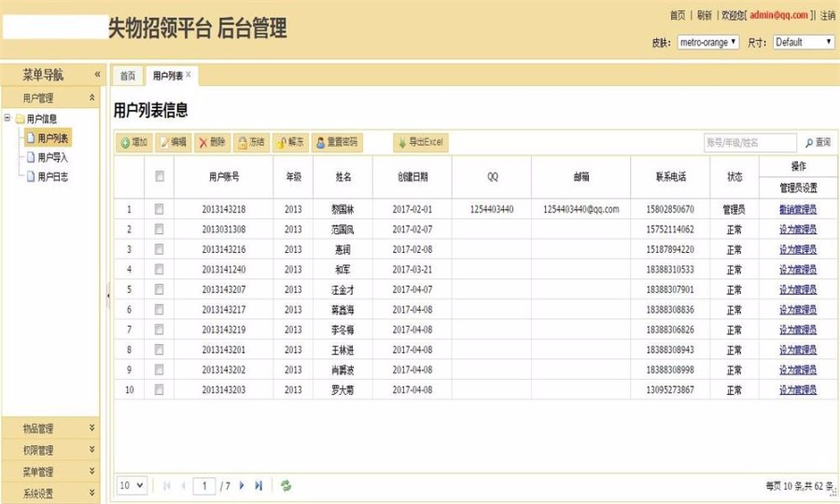Click the 首页 link in top header
This screenshot has height=504, width=840.
678,16
